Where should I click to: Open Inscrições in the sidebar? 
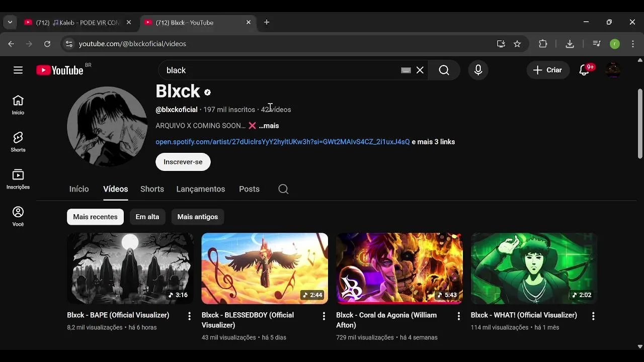click(x=18, y=179)
